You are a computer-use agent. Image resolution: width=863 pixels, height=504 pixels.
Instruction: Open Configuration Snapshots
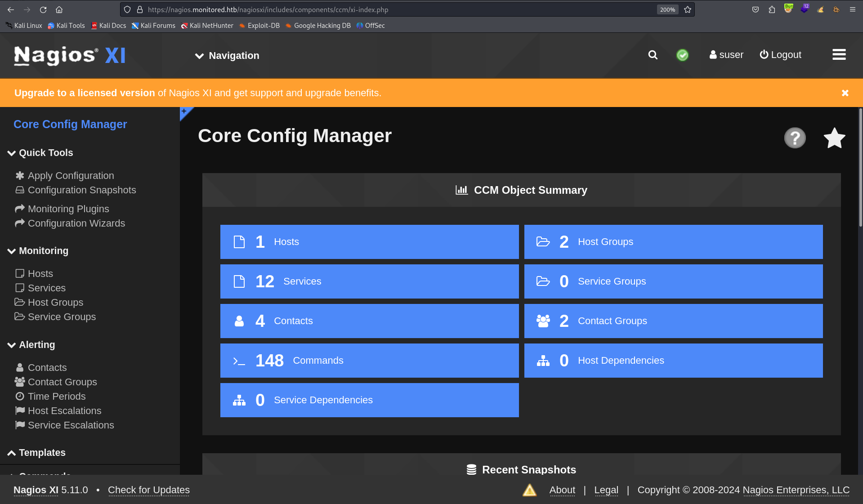76,190
